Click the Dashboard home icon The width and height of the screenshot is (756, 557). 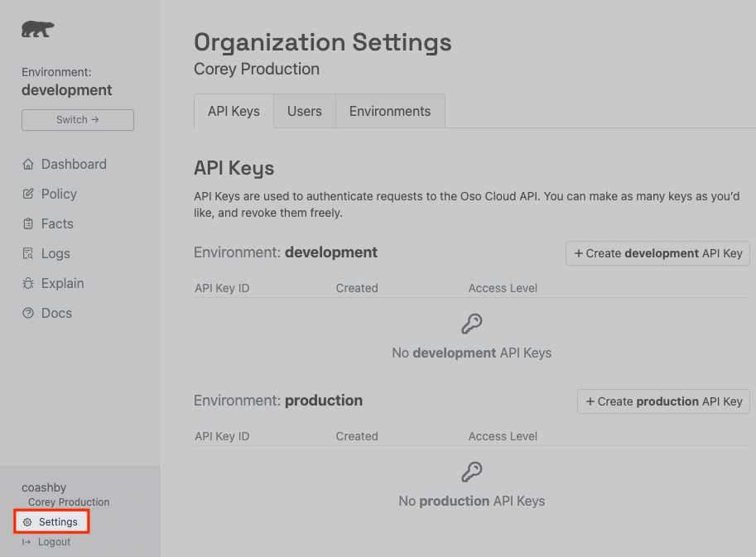[x=28, y=164]
